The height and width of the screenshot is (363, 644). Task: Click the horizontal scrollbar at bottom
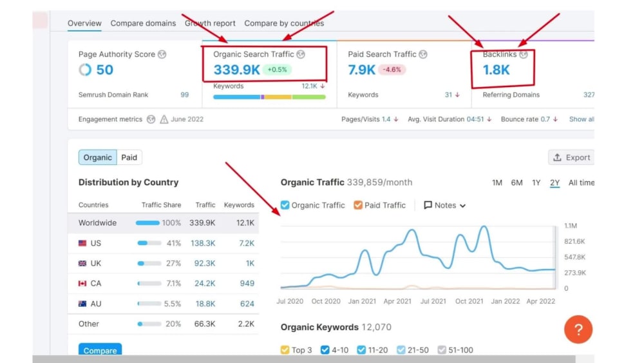coord(304,359)
